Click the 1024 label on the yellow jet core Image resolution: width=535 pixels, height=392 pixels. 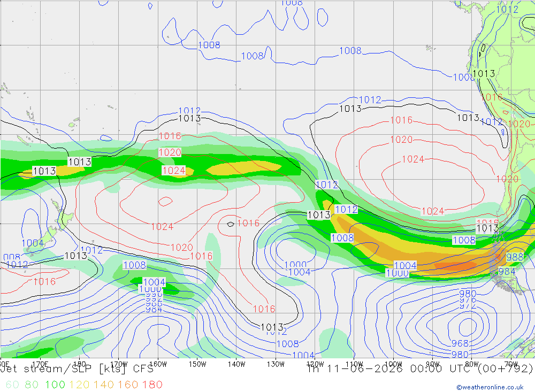[x=174, y=170]
